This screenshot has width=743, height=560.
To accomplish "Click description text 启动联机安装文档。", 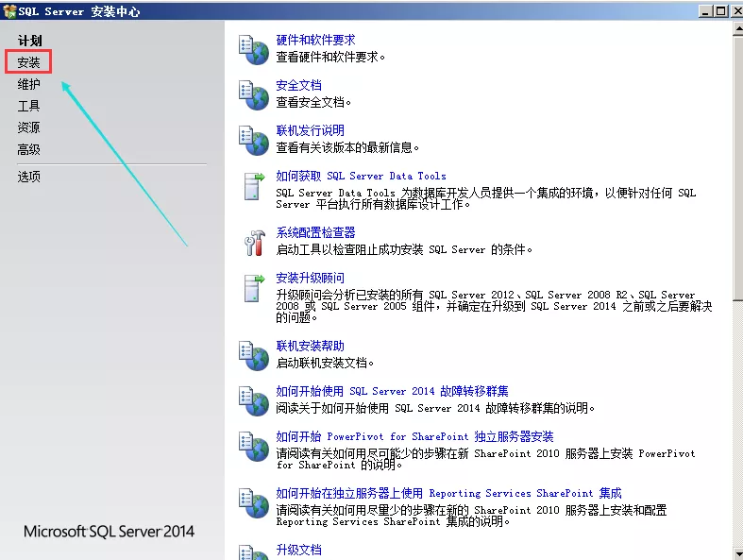I will [x=325, y=363].
